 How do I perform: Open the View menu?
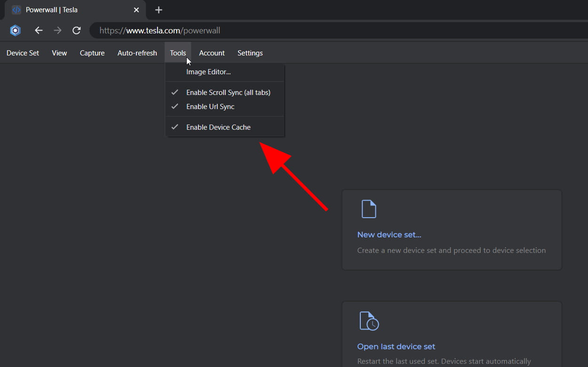click(59, 53)
